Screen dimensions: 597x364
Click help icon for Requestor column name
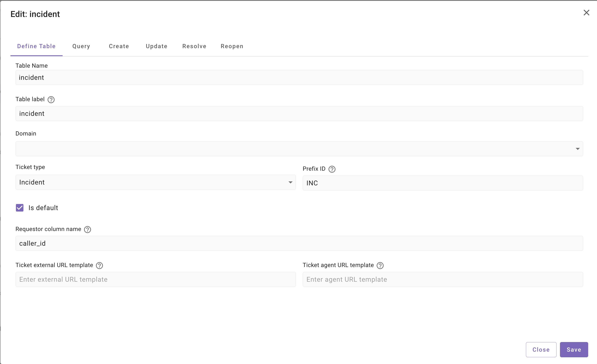(87, 230)
